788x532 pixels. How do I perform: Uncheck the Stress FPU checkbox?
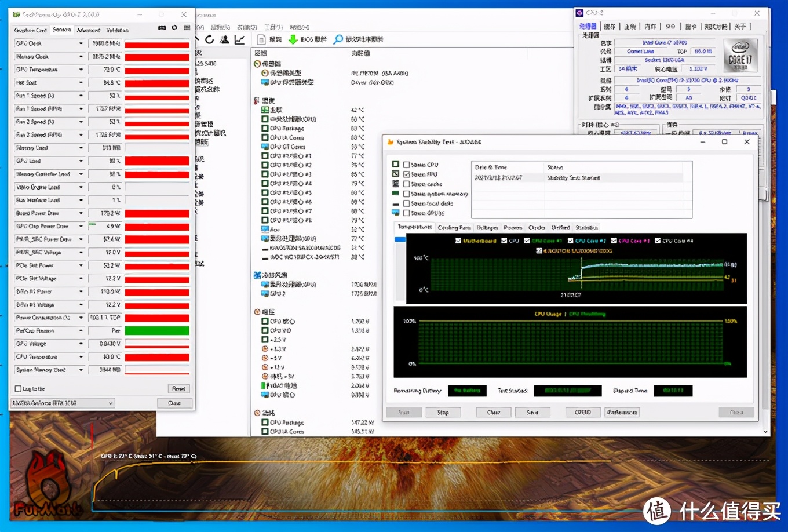coord(406,174)
